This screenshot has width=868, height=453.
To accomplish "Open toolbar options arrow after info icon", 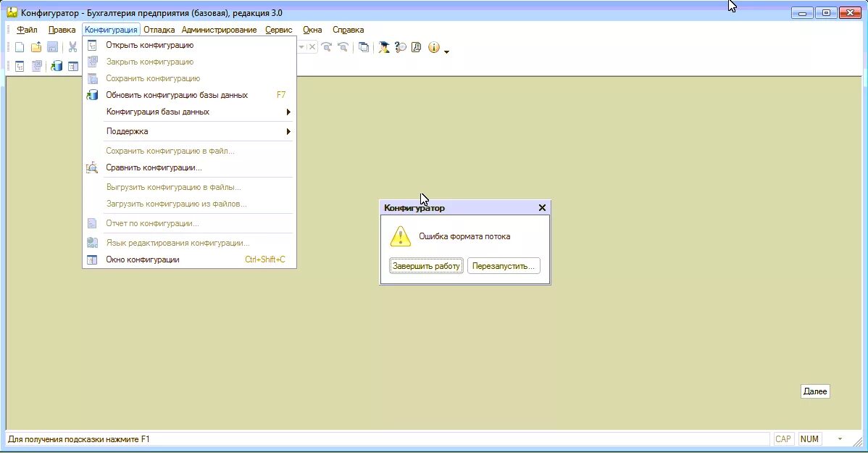I will click(x=447, y=51).
